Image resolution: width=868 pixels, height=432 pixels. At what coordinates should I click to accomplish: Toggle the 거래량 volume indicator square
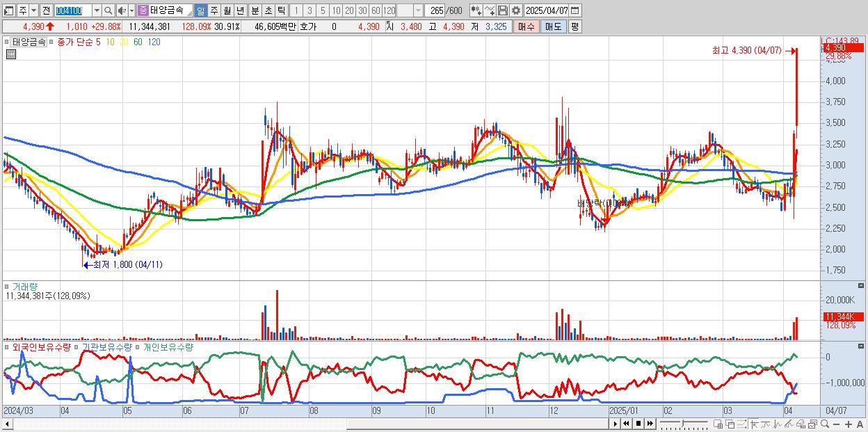coord(8,286)
